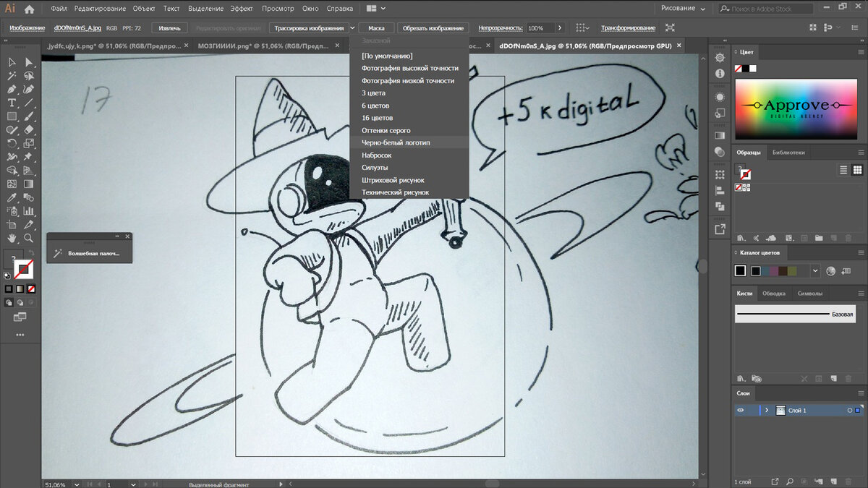This screenshot has height=488, width=868.
Task: Select the Gradient tool in toolbar
Action: pyautogui.click(x=29, y=184)
